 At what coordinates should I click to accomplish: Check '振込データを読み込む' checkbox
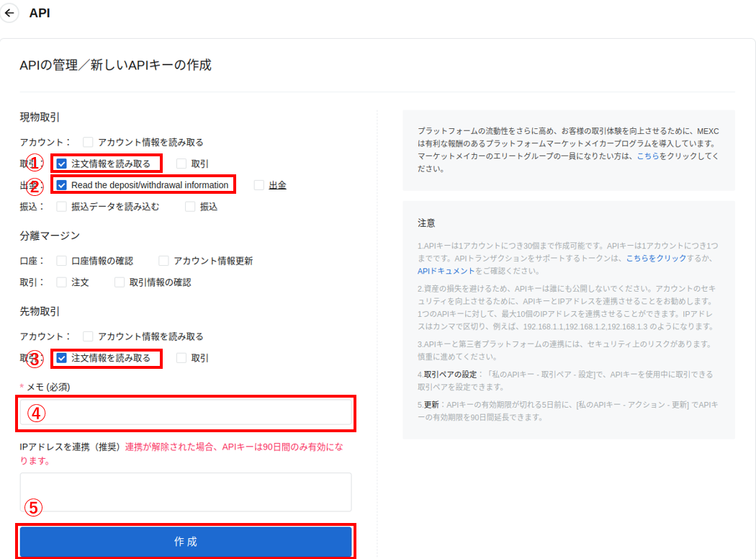tap(61, 207)
